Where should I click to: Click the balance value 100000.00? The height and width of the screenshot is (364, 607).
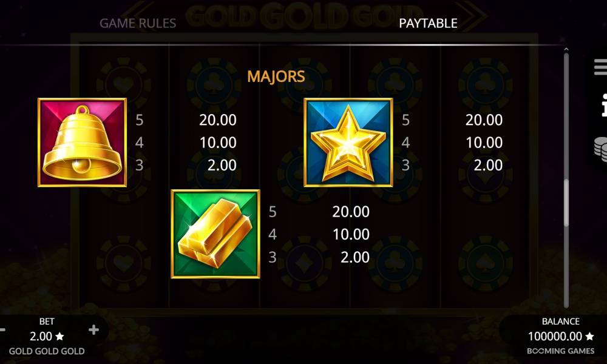[555, 336]
